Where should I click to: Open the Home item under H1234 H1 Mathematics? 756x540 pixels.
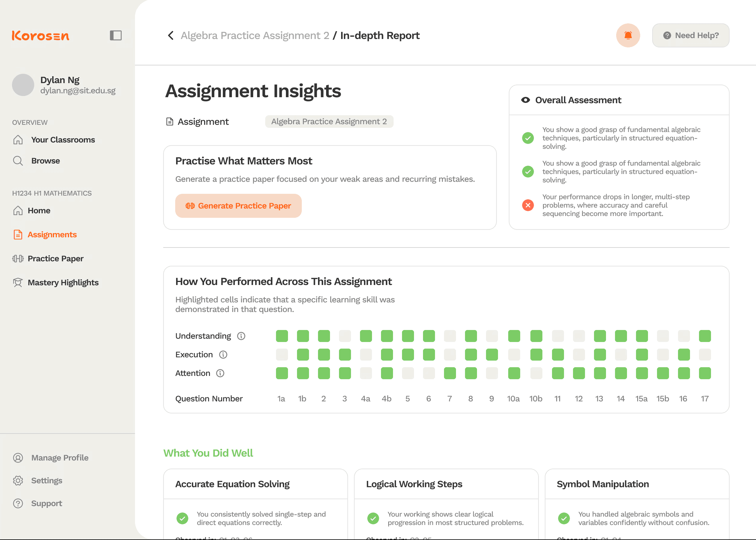coord(39,210)
